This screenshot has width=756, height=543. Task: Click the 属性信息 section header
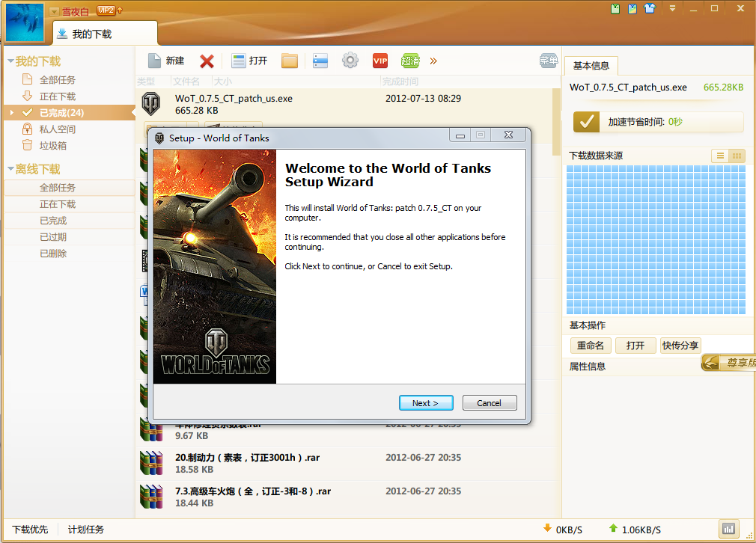[588, 366]
